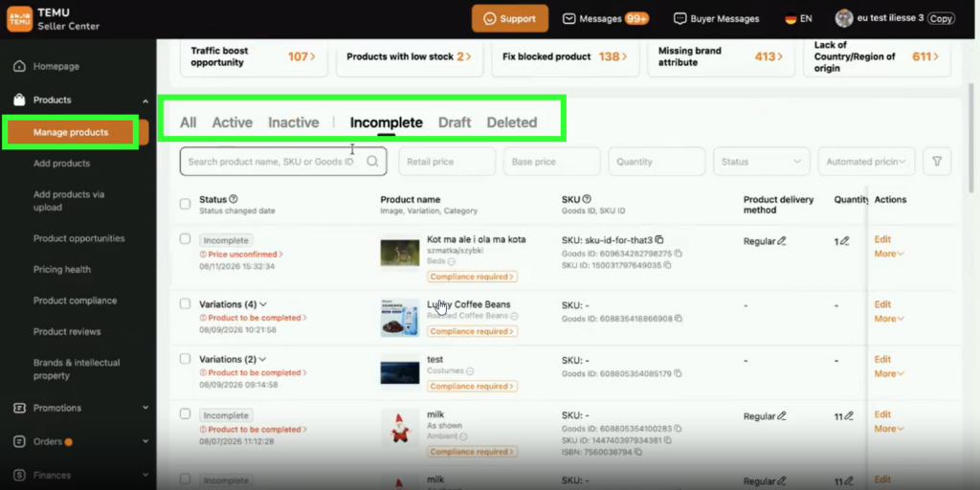980x490 pixels.
Task: Open Product opportunities page
Action: click(78, 238)
